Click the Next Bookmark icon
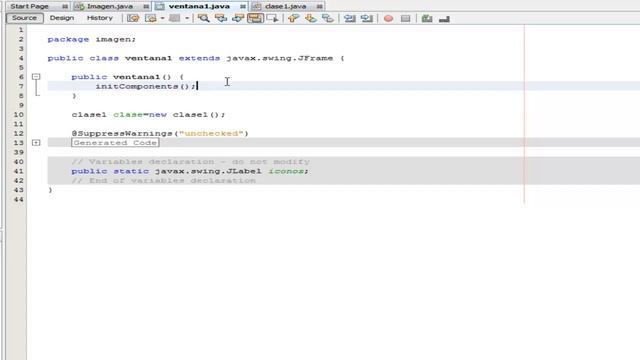The width and height of the screenshot is (640, 360). [x=311, y=18]
